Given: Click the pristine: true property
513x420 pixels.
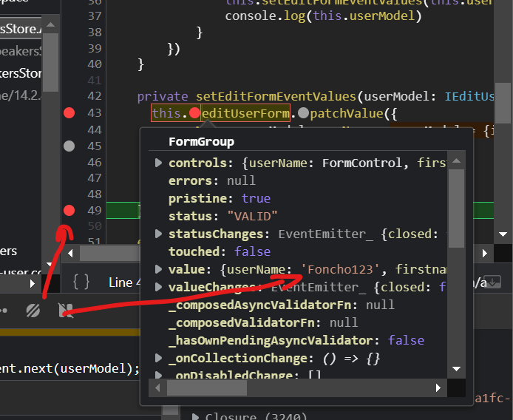Looking at the screenshot, I should pyautogui.click(x=220, y=198).
